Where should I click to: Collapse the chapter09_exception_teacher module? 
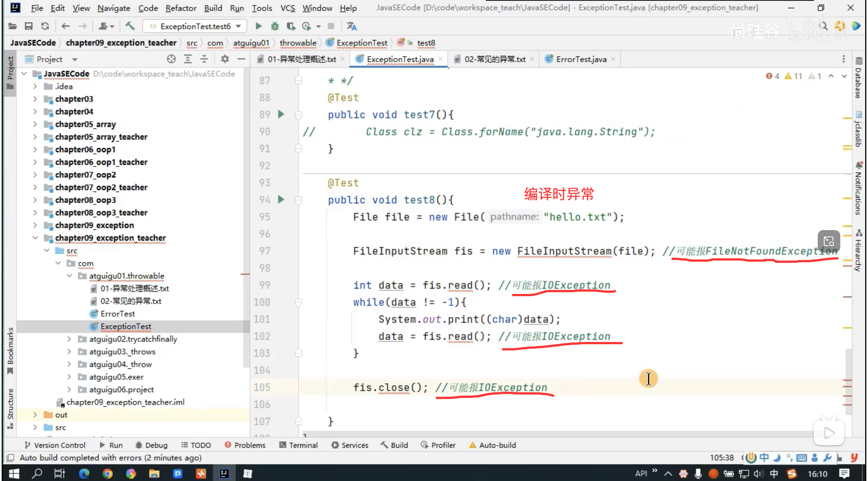[x=35, y=238]
